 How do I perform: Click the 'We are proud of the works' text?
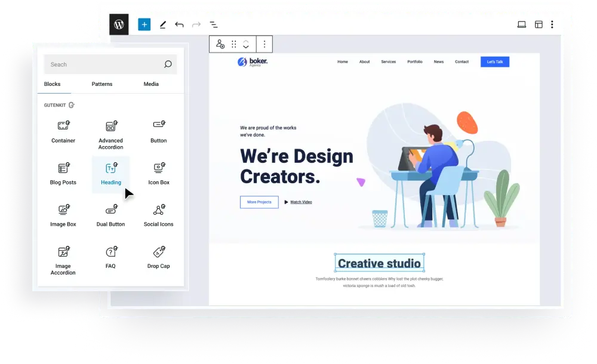[x=268, y=131]
